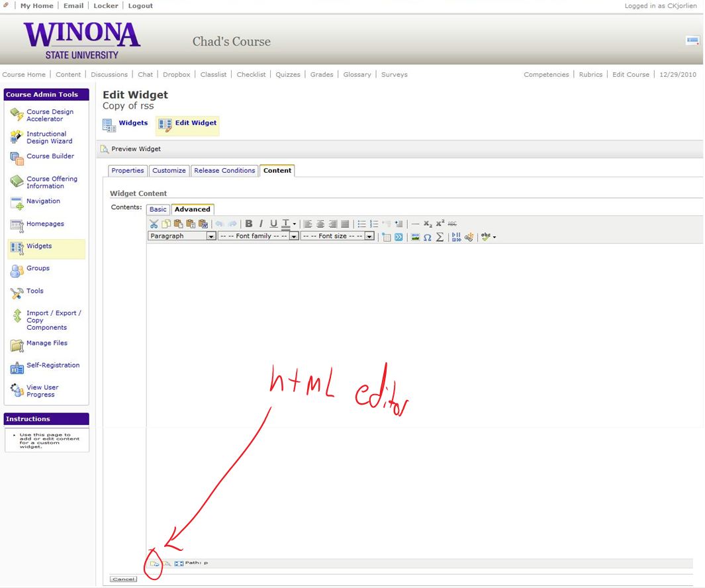Toggle center text alignment

pyautogui.click(x=320, y=224)
